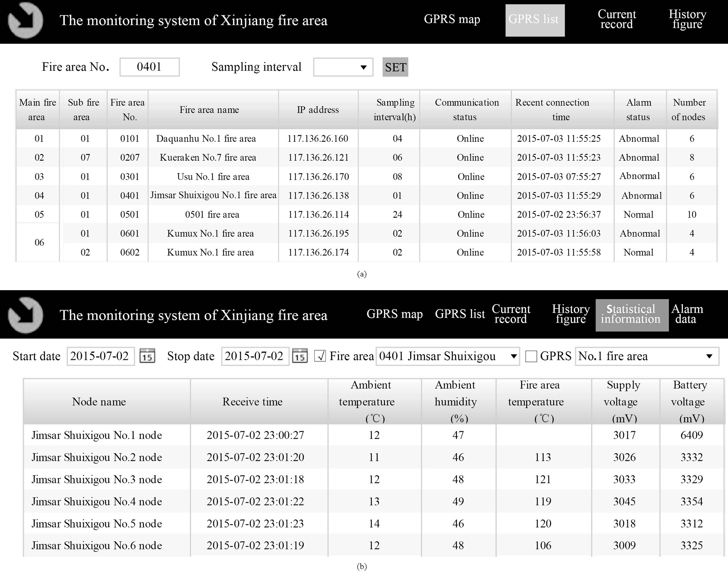
Task: Open Statistical information tab
Action: pyautogui.click(x=632, y=315)
